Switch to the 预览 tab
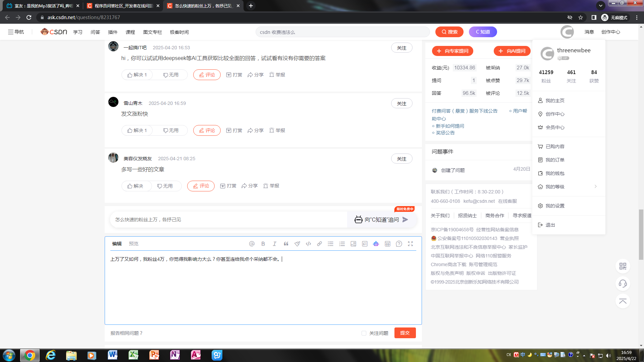This screenshot has height=362, width=644. point(133,244)
